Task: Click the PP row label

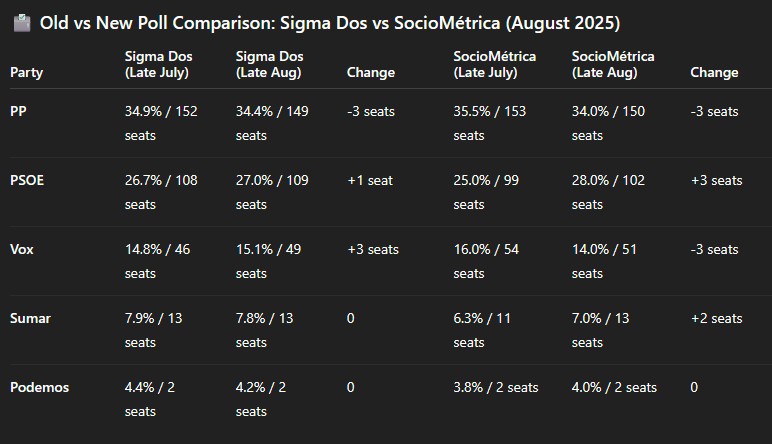Action: coord(19,111)
